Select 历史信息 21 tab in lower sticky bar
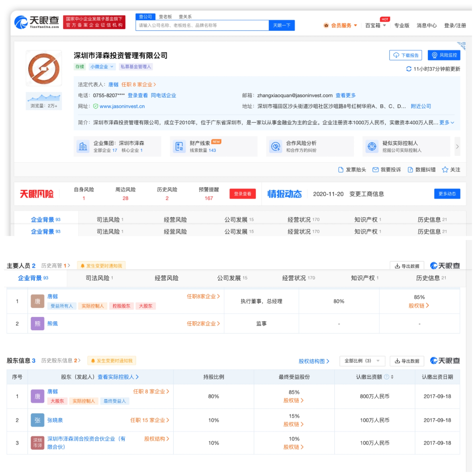 click(x=431, y=278)
